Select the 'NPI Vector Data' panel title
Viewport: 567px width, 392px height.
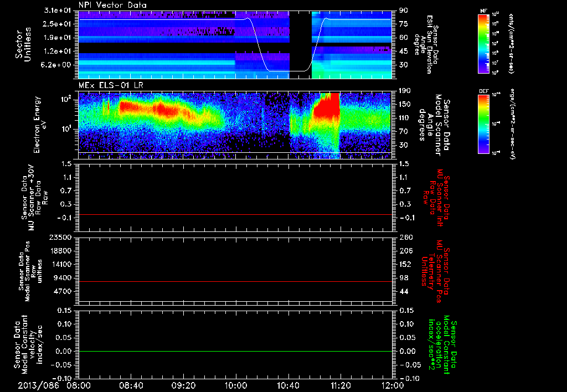click(112, 5)
